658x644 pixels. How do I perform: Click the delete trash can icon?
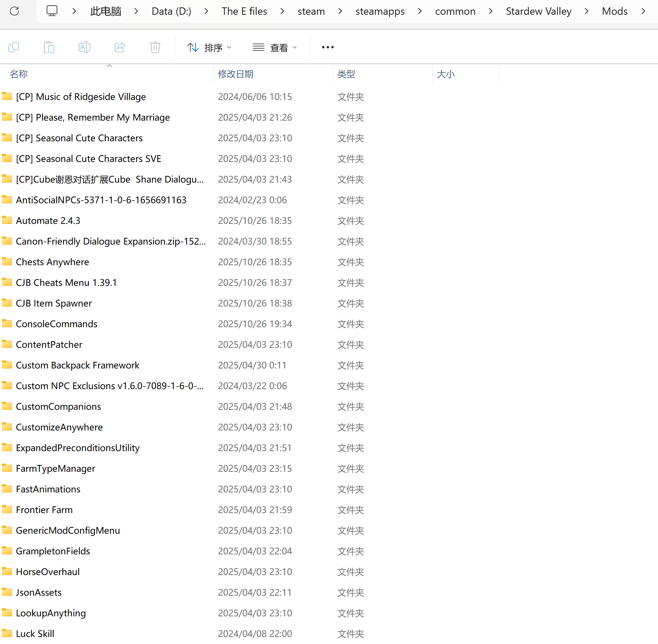click(155, 47)
